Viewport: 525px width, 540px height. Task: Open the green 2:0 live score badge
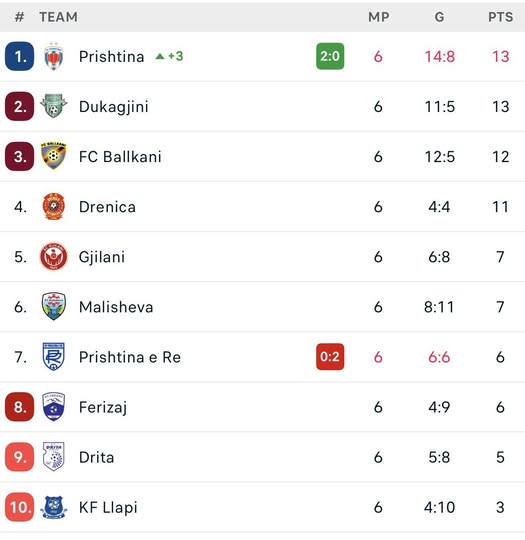[x=330, y=56]
